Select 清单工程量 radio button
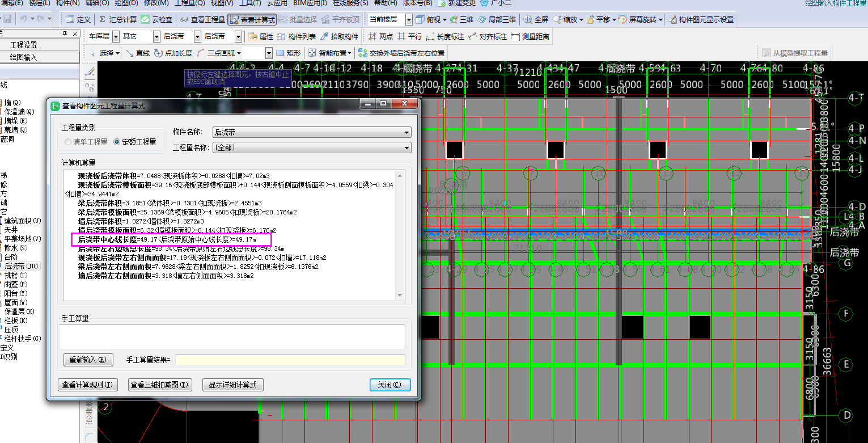This screenshot has width=868, height=443. coord(86,142)
